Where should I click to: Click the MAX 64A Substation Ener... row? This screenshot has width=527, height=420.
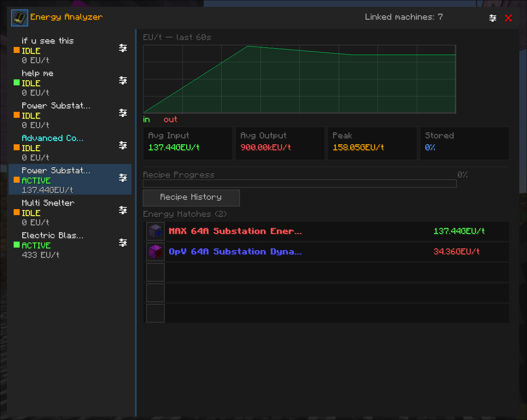coord(326,231)
